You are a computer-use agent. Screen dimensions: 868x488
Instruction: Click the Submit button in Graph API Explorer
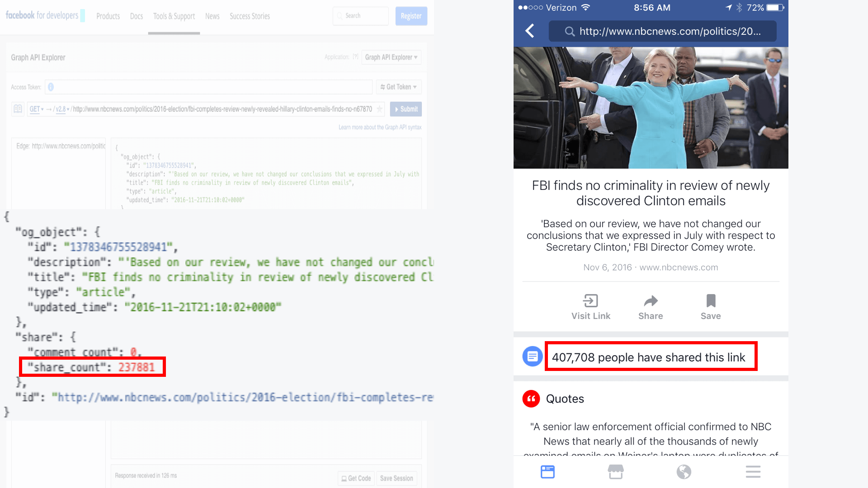point(406,109)
